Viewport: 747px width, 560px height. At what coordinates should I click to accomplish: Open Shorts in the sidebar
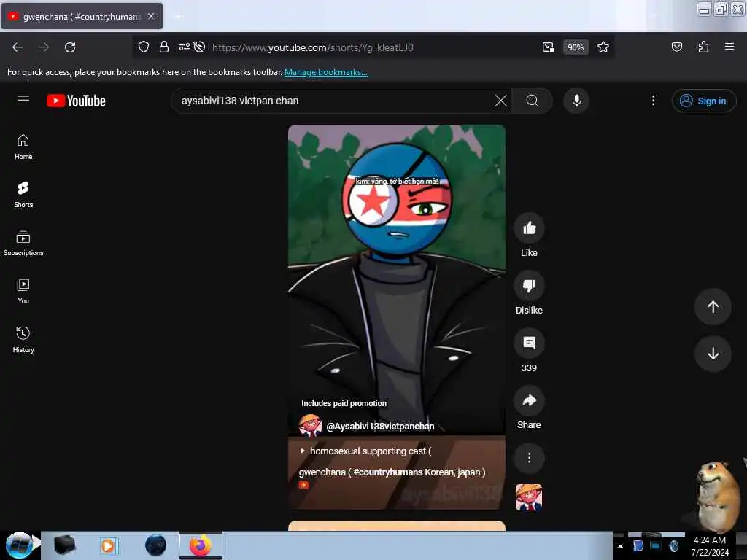(23, 195)
